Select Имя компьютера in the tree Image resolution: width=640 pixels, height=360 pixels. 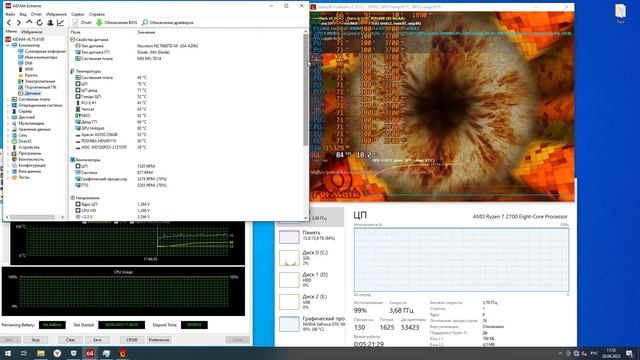click(41, 58)
